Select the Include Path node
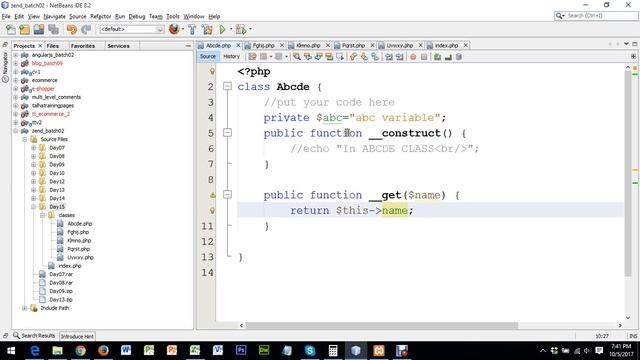Screen dimensions: 640x360 coord(55,308)
